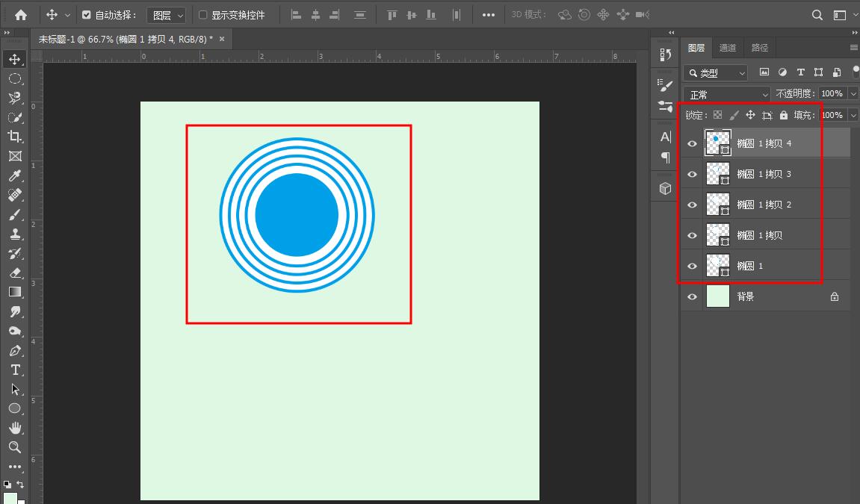Select the Zoom tool
Image resolution: width=860 pixels, height=504 pixels.
pyautogui.click(x=15, y=447)
